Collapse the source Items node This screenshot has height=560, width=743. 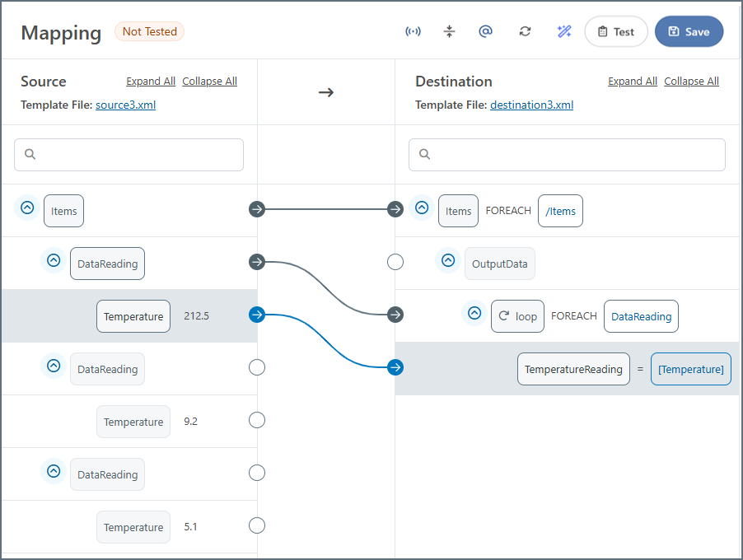point(27,208)
